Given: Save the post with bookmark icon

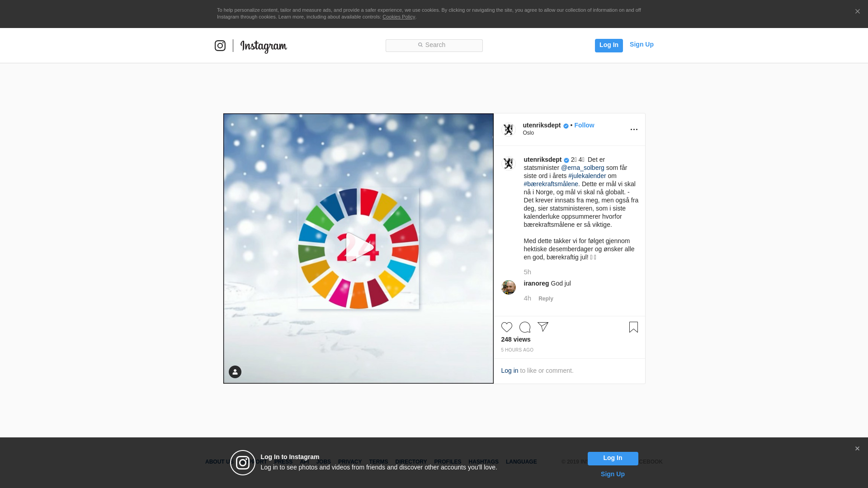Looking at the screenshot, I should 633,327.
